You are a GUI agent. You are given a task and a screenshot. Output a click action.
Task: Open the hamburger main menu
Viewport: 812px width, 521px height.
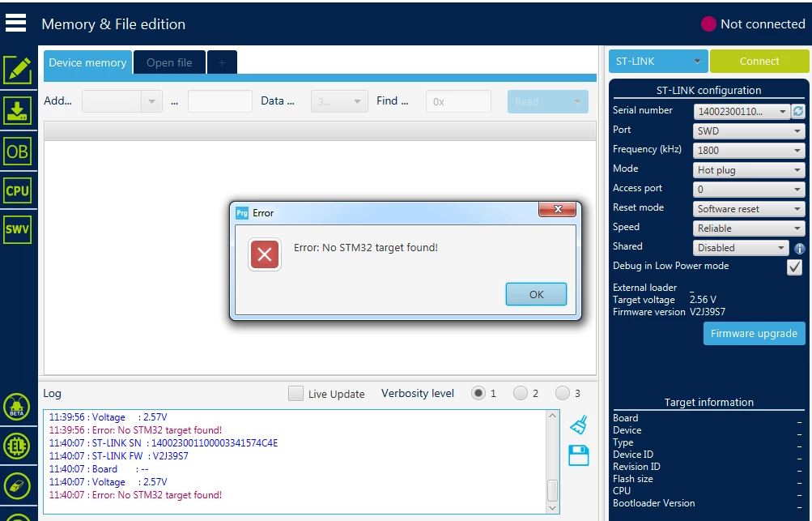point(15,23)
